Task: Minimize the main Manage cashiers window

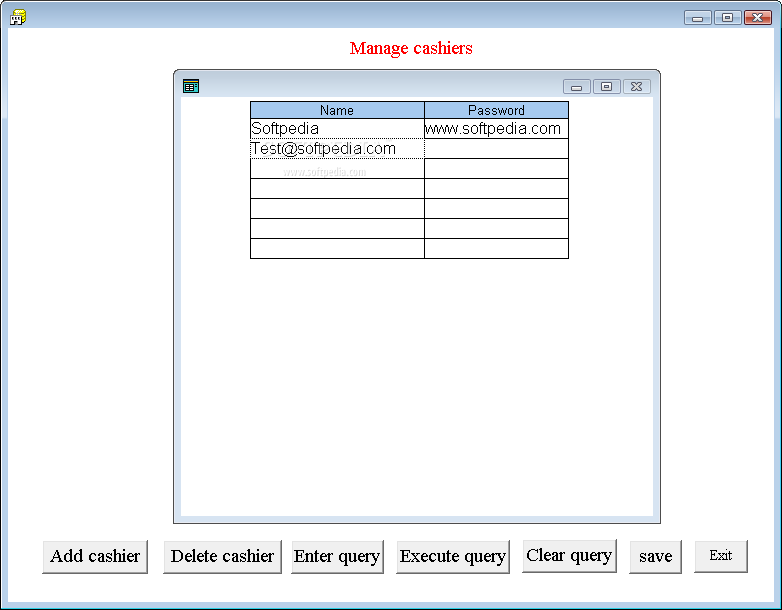Action: tap(698, 18)
